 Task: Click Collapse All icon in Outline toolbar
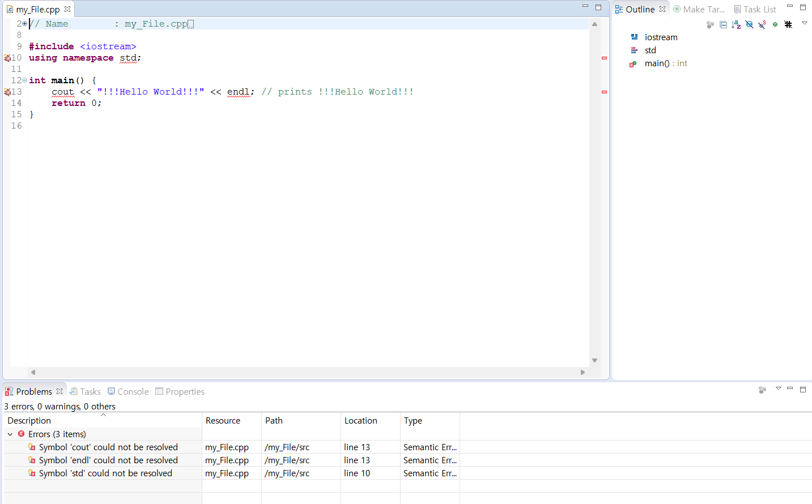pyautogui.click(x=723, y=24)
